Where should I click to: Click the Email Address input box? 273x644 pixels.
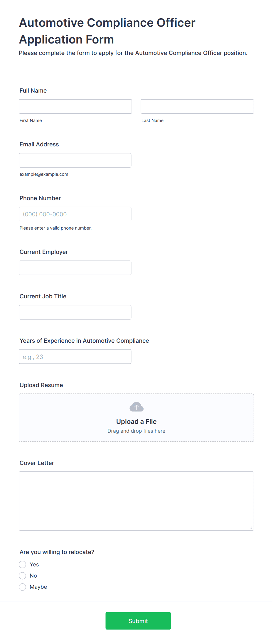click(x=75, y=160)
